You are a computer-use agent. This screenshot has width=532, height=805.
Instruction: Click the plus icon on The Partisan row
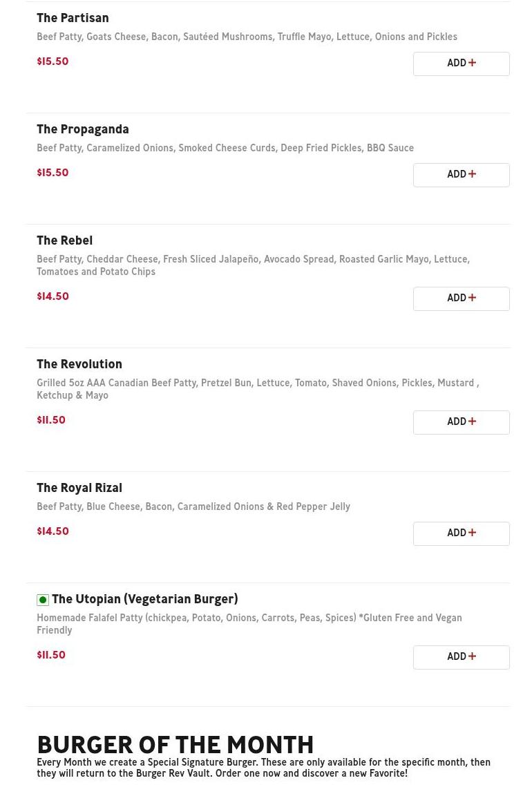coord(473,63)
